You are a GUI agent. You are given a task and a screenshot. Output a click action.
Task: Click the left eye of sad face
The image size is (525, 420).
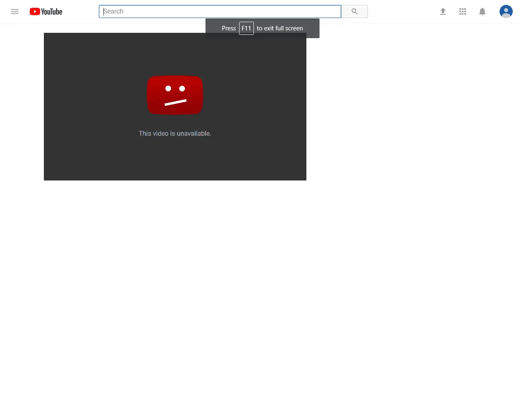coord(168,89)
